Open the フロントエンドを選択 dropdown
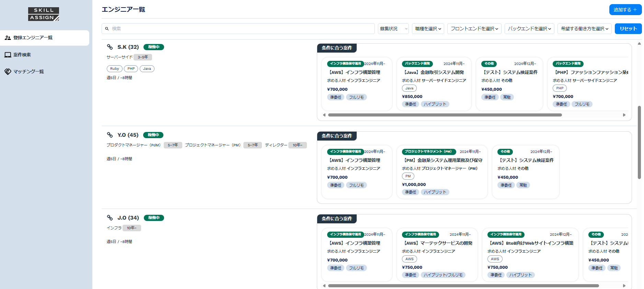Screen dimensions: 644x289 (474, 29)
